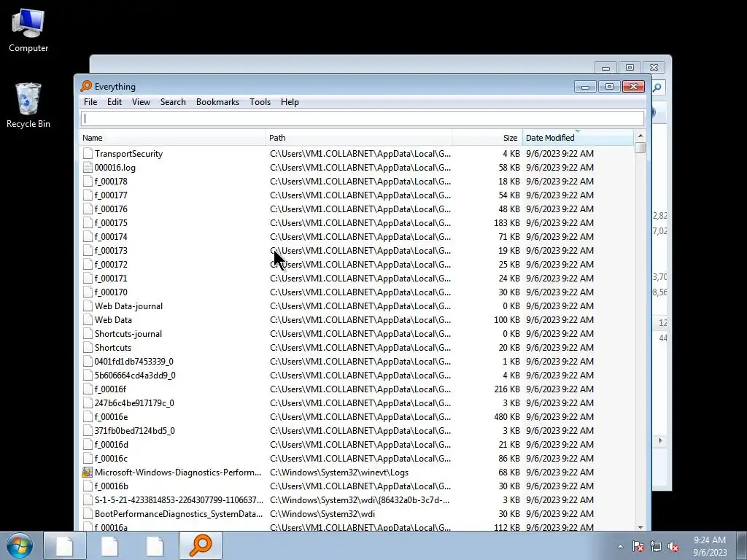
Task: Open the Windows Start menu
Action: tap(19, 545)
